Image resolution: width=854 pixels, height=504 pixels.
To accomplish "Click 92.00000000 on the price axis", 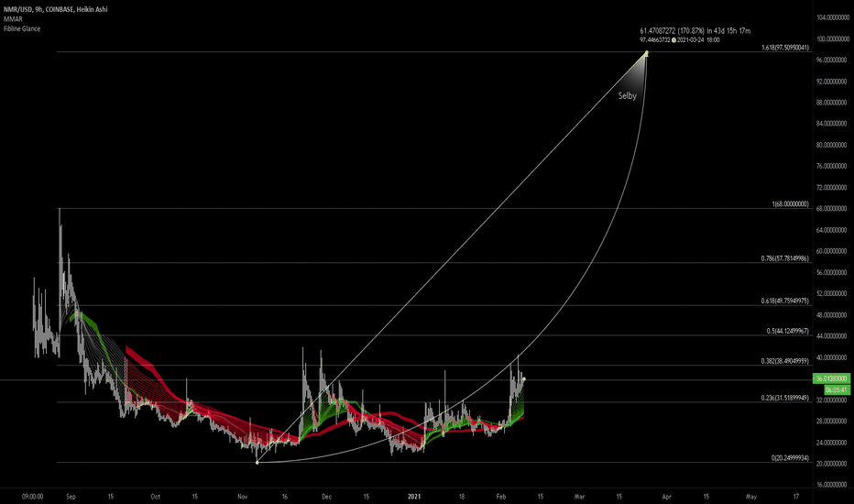I will tap(832, 82).
